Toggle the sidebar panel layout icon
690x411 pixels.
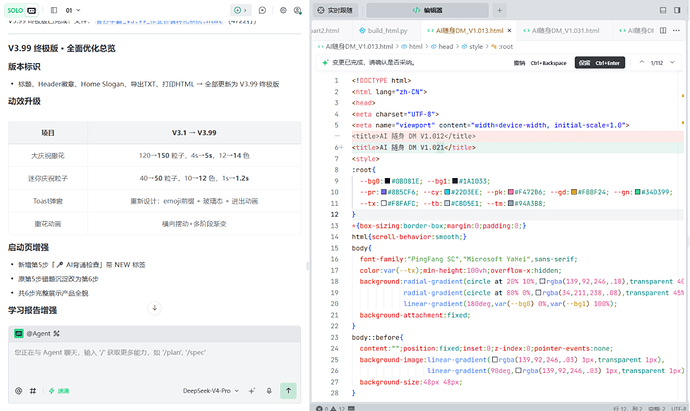point(54,10)
